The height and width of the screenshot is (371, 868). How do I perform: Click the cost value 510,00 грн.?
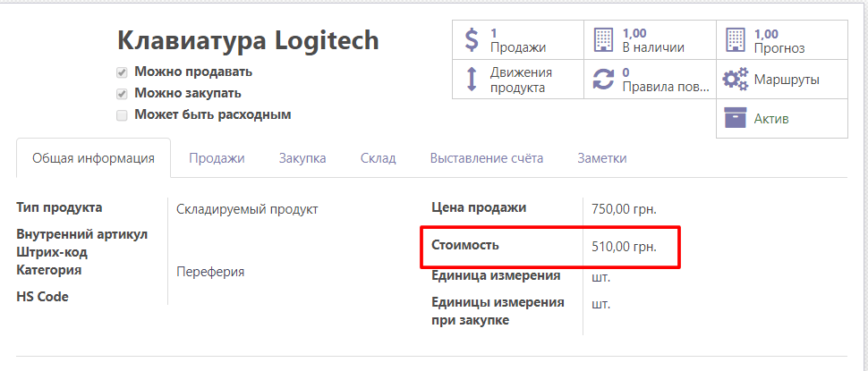pyautogui.click(x=624, y=247)
